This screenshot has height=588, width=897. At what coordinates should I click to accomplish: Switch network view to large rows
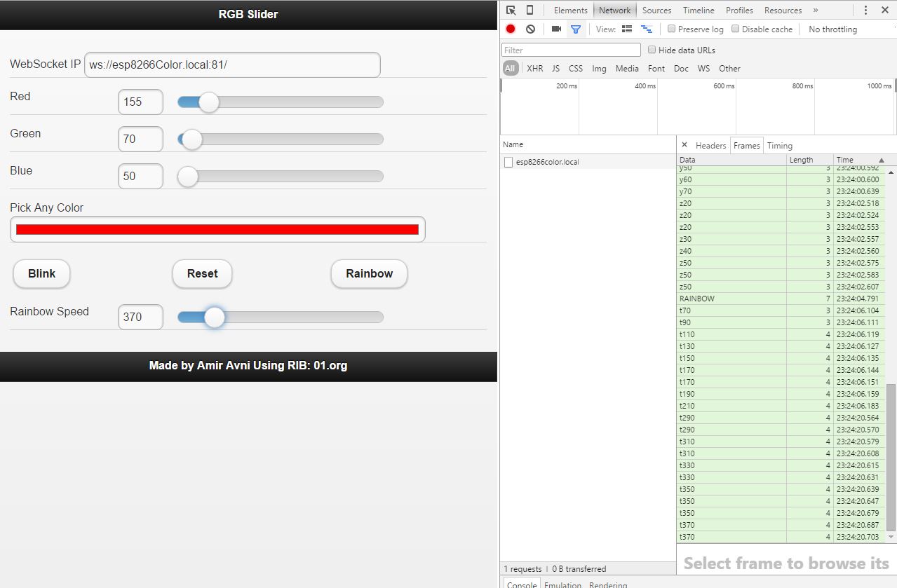tap(626, 29)
